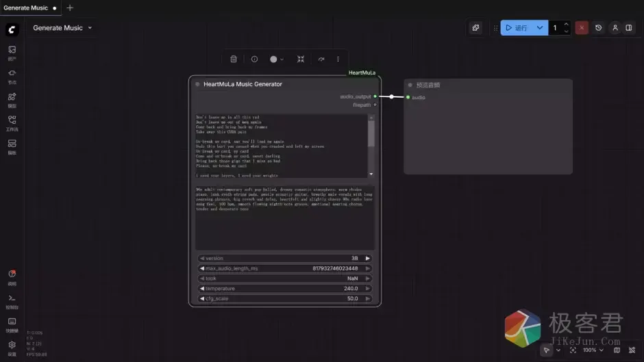Image resolution: width=644 pixels, height=362 pixels.
Task: Show node info from the selection toolbar
Action: 254,60
